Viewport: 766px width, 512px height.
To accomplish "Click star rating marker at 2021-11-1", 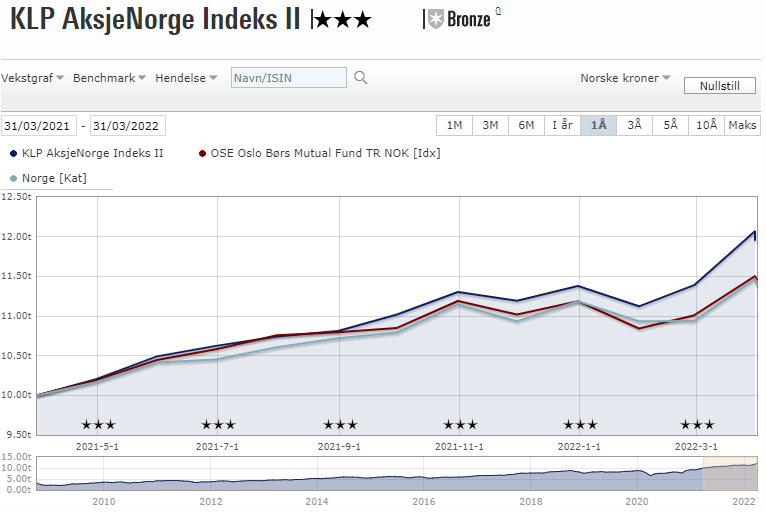I will click(x=460, y=425).
